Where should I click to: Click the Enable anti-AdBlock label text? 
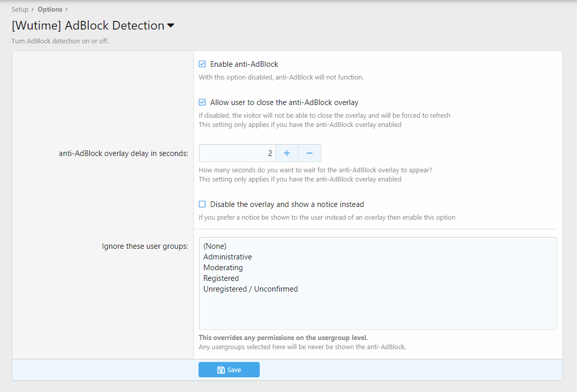click(x=244, y=64)
